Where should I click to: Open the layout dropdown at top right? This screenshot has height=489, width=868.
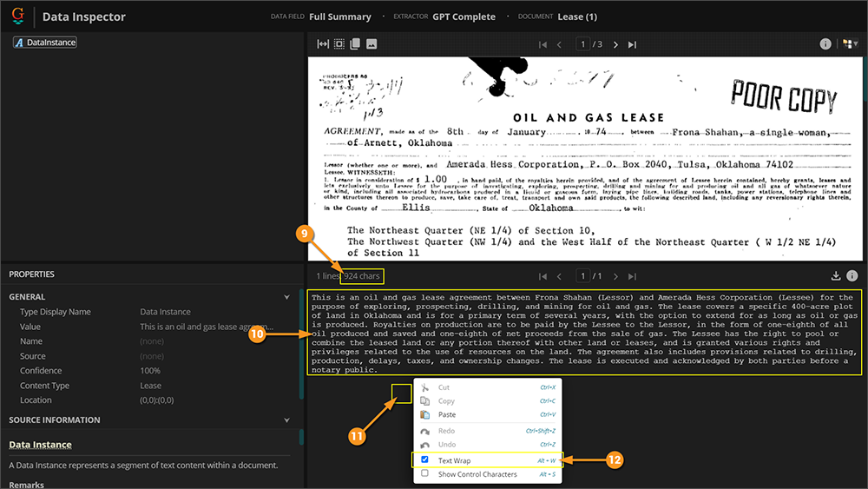click(x=851, y=43)
